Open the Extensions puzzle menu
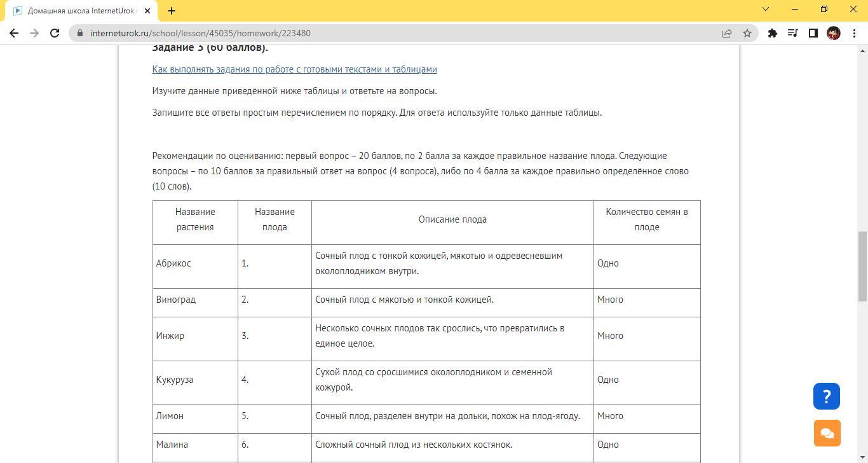This screenshot has width=868, height=463. tap(773, 33)
